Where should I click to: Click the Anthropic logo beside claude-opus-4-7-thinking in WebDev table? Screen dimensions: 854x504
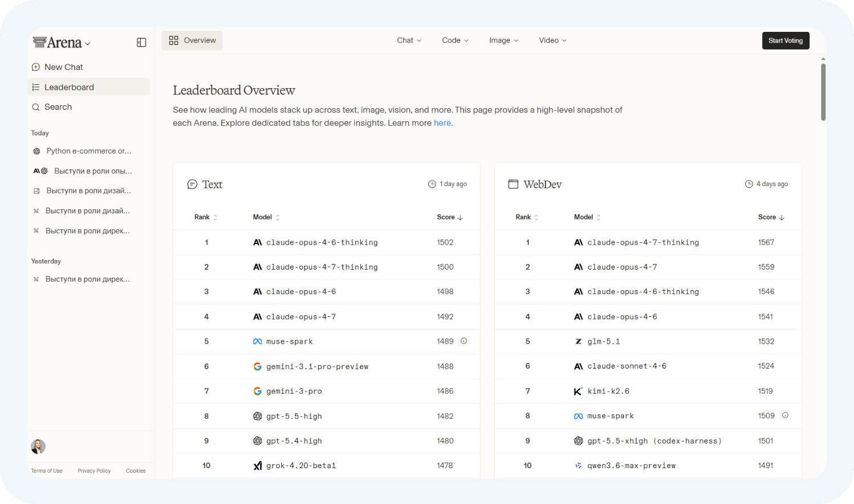click(578, 242)
